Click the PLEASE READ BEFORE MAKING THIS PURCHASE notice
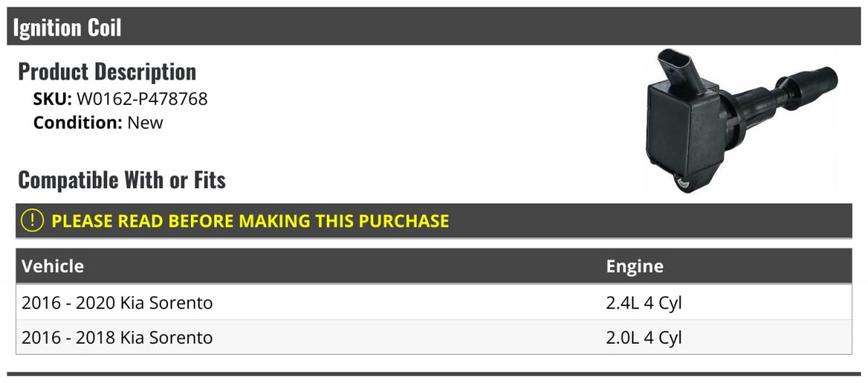Screen dimensions: 868x383 pos(250,221)
